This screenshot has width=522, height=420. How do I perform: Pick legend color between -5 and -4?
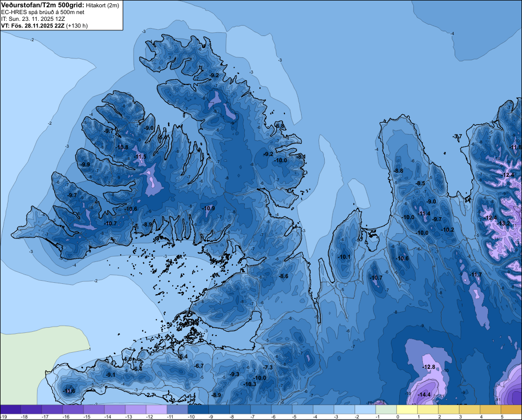click(302, 410)
